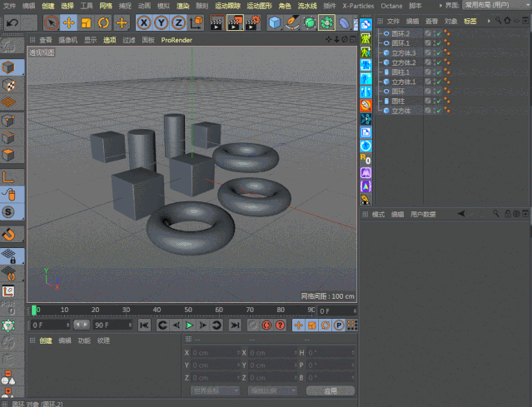Open the 运动图形 menu

(x=260, y=6)
